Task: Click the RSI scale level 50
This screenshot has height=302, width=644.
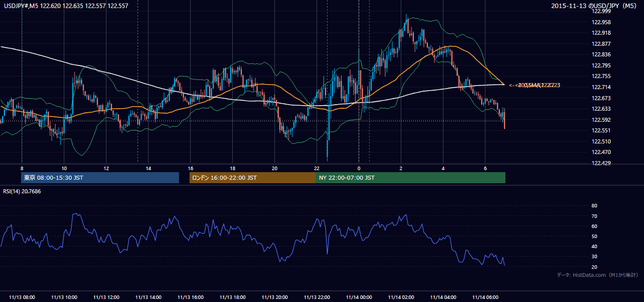Action: tap(594, 236)
